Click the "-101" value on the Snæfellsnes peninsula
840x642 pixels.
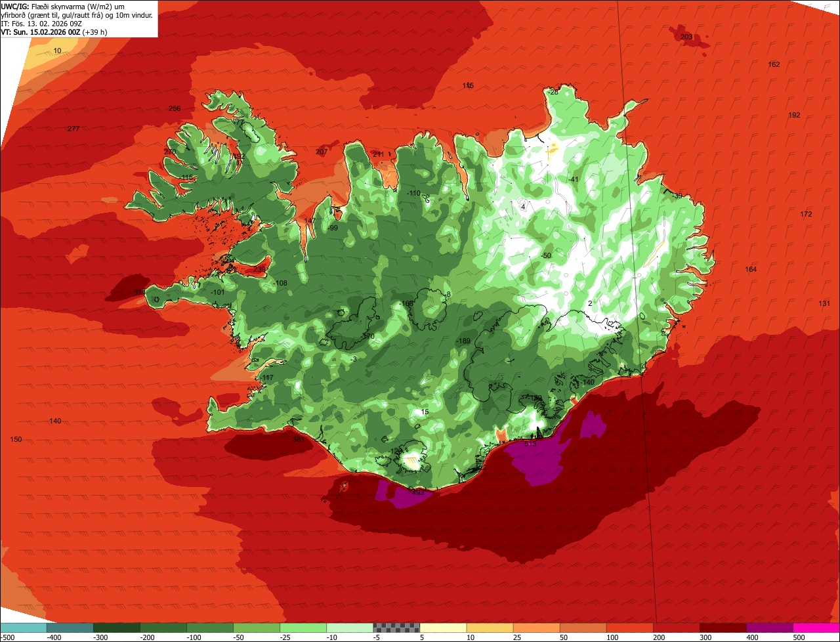point(218,292)
